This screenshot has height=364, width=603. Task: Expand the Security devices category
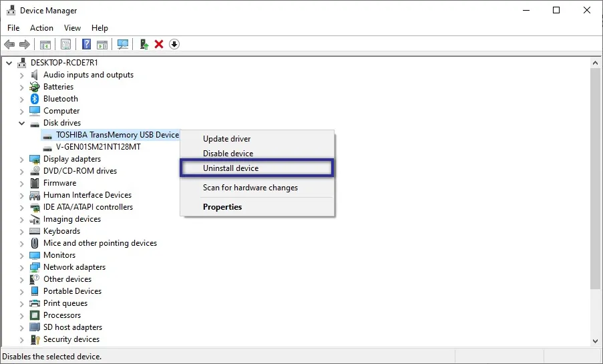(22, 339)
